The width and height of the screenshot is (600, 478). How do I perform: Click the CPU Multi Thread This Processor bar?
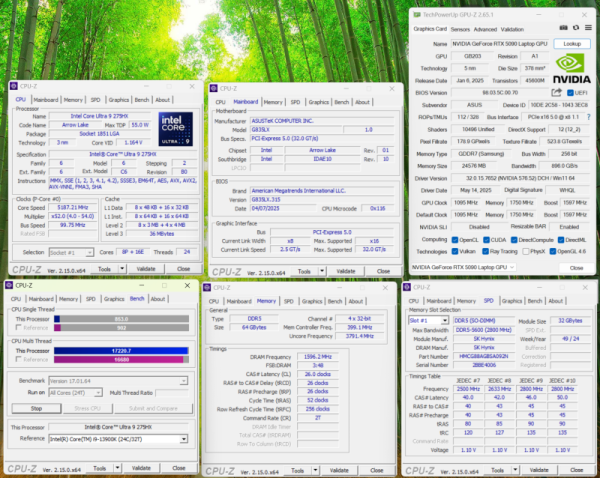pyautogui.click(x=121, y=351)
